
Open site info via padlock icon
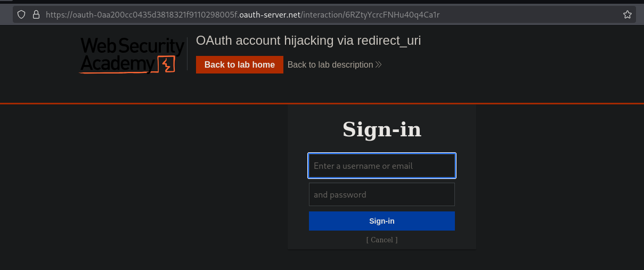point(36,15)
